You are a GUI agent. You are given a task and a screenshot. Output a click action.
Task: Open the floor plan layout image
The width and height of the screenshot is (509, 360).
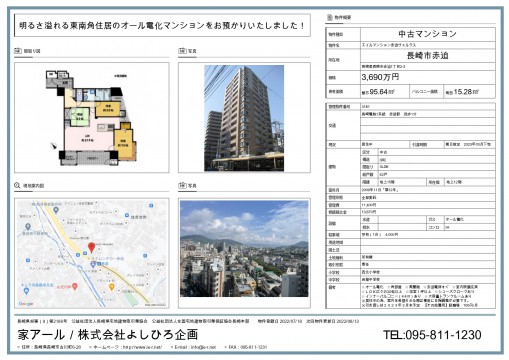(91, 118)
